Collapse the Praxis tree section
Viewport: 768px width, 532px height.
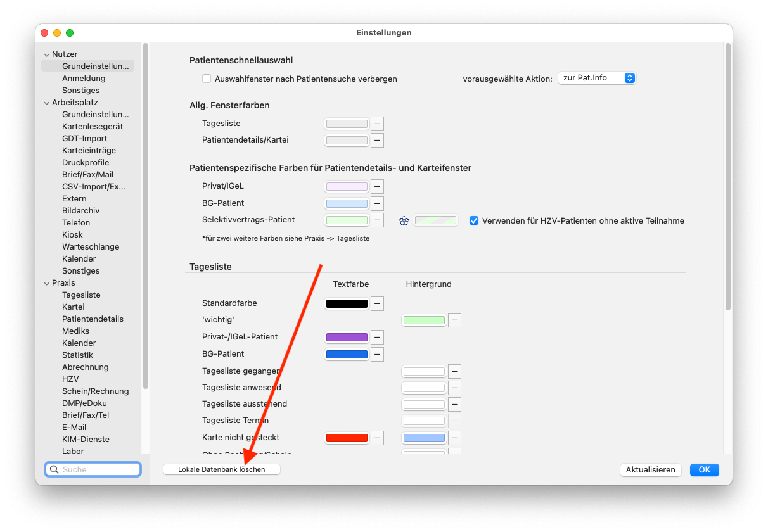(x=46, y=283)
